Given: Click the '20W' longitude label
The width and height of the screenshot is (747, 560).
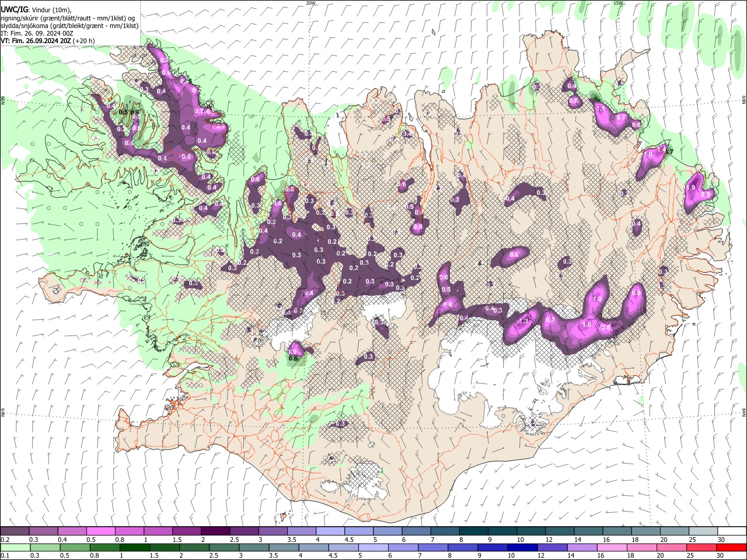Looking at the screenshot, I should [310, 3].
